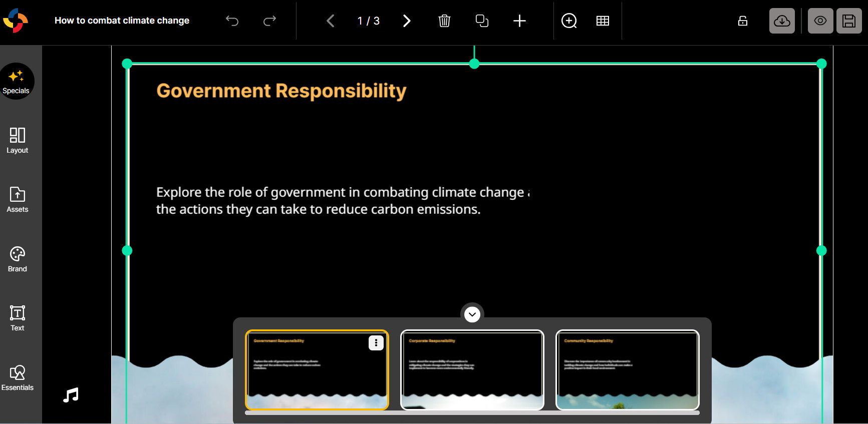Image resolution: width=868 pixels, height=424 pixels.
Task: Open the music note audio button
Action: [x=71, y=395]
